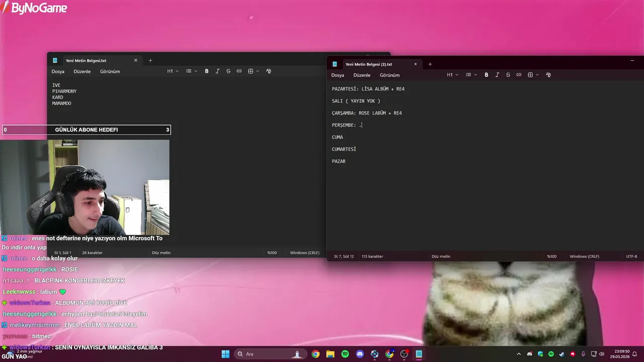Toggle bold in left Yeni Metin Belgesi.txt window
Screen dimensions: 644x362
[x=207, y=71]
